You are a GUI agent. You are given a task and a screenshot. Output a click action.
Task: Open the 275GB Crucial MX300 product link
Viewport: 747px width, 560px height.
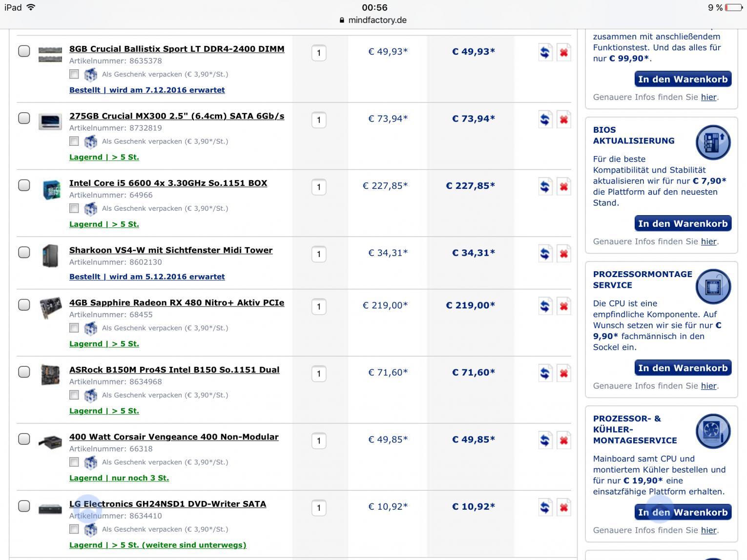pos(177,116)
